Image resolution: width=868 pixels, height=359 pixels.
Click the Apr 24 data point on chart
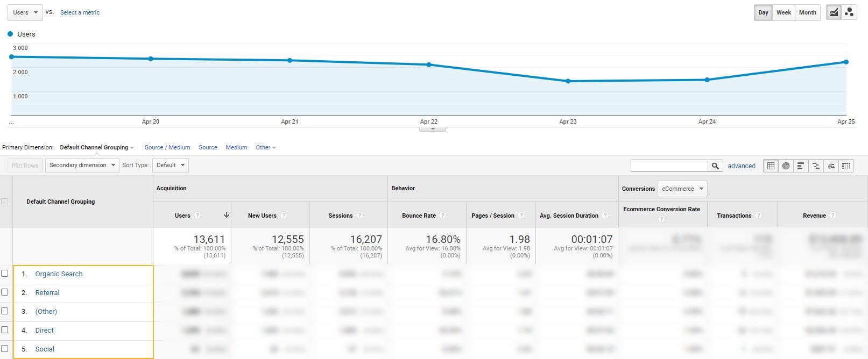(x=707, y=80)
